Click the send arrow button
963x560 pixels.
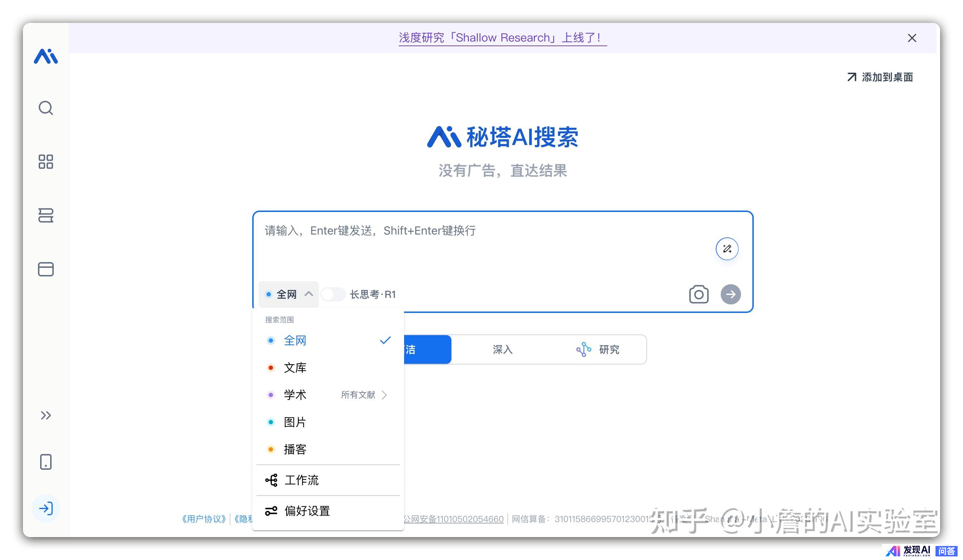730,295
